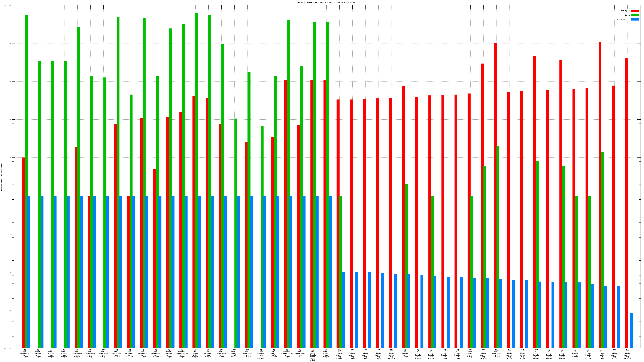Select the 'Score (0..1)' legend text

click(623, 19)
